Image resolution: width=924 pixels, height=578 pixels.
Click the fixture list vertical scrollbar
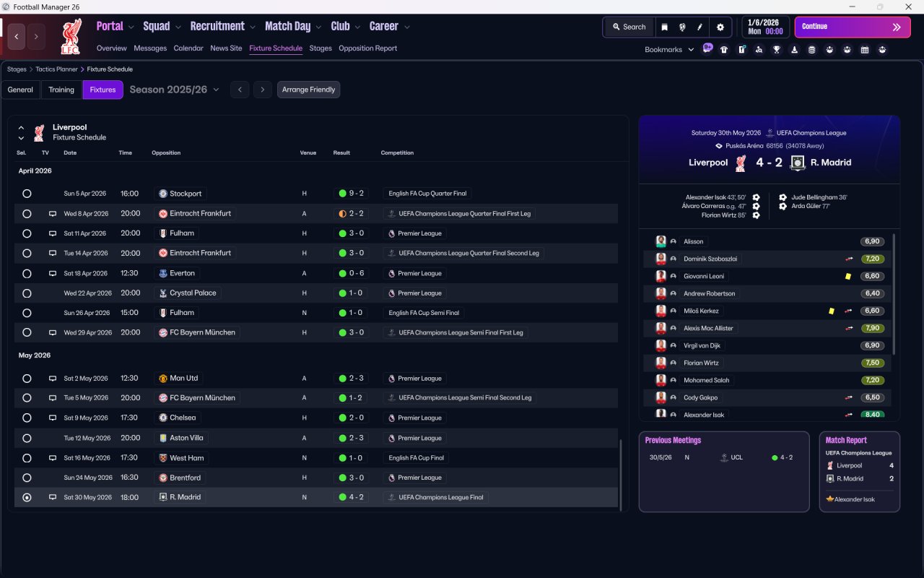point(620,473)
